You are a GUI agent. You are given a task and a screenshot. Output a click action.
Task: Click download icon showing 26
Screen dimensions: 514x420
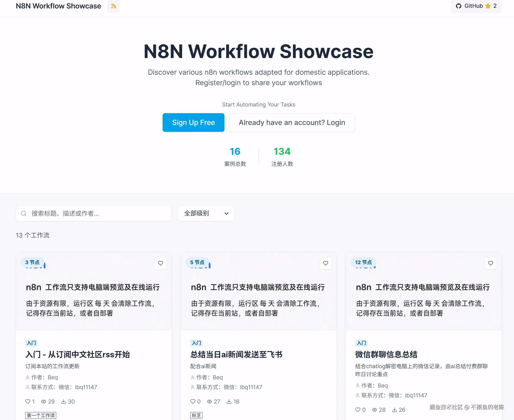pyautogui.click(x=395, y=410)
